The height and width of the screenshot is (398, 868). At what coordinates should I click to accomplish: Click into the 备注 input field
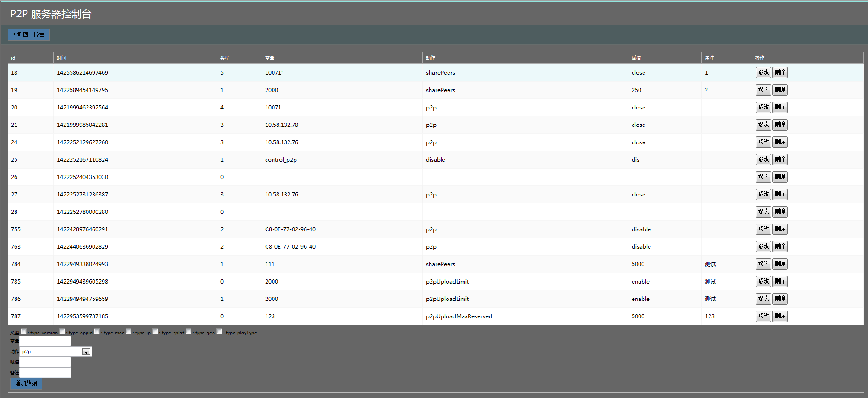point(45,373)
